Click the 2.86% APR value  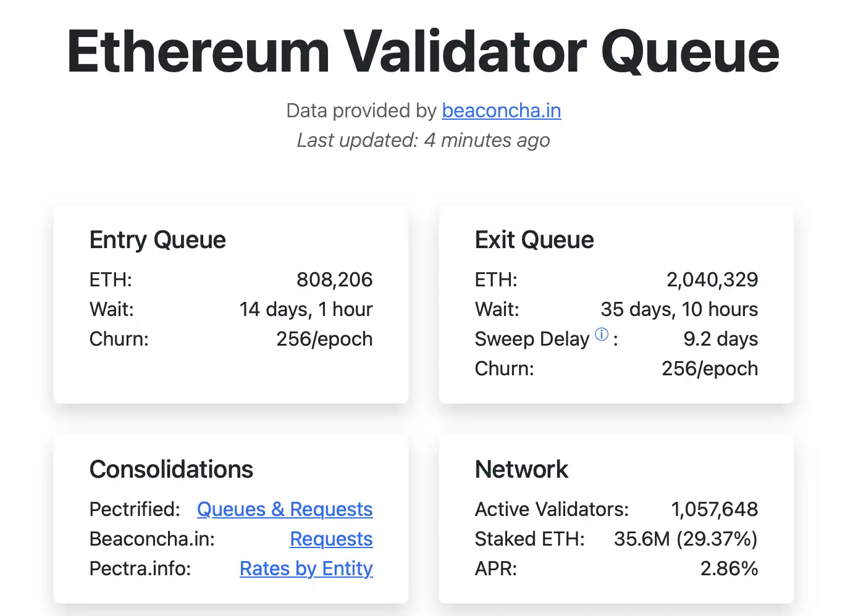click(x=729, y=568)
